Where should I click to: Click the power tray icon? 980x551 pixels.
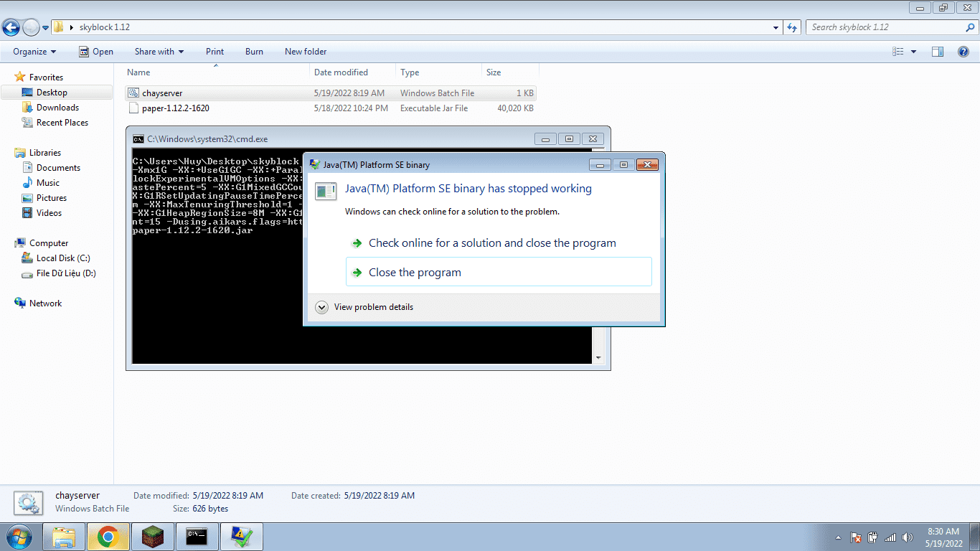873,537
